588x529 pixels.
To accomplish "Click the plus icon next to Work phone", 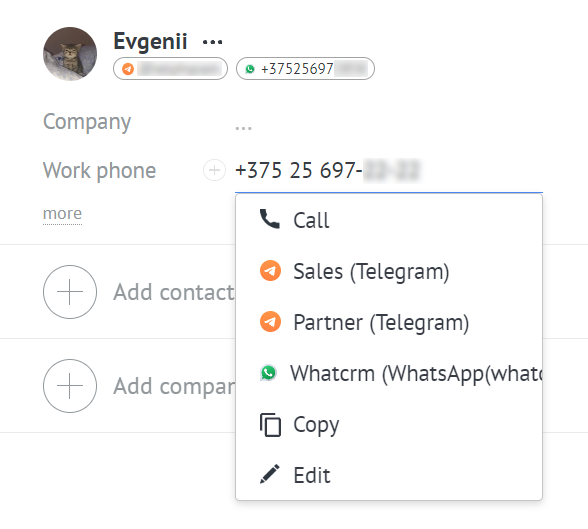I will coord(214,170).
